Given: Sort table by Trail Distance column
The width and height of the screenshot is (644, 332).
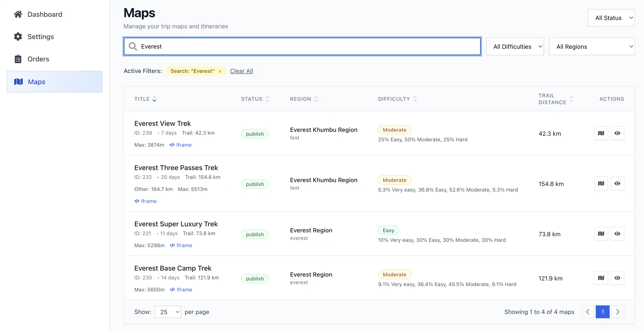Looking at the screenshot, I should pos(571,99).
